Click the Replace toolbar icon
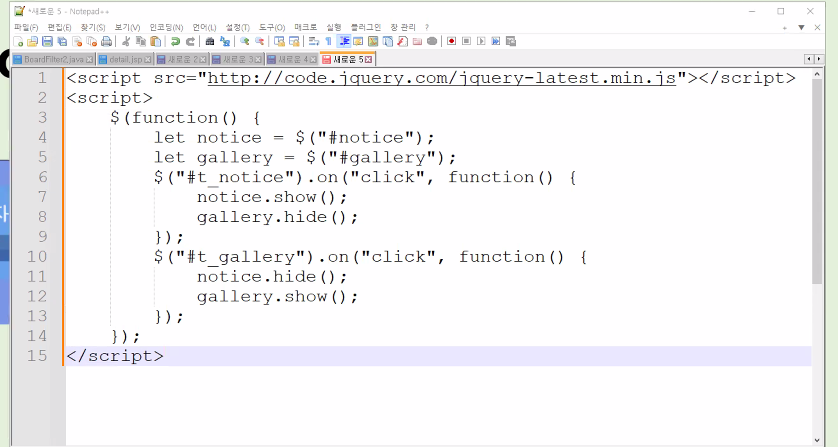This screenshot has height=447, width=838. click(225, 41)
